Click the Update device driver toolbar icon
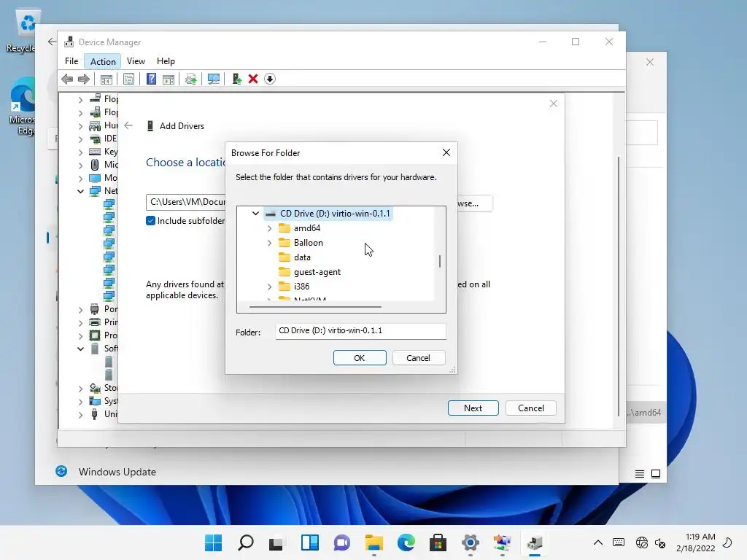 pyautogui.click(x=190, y=79)
